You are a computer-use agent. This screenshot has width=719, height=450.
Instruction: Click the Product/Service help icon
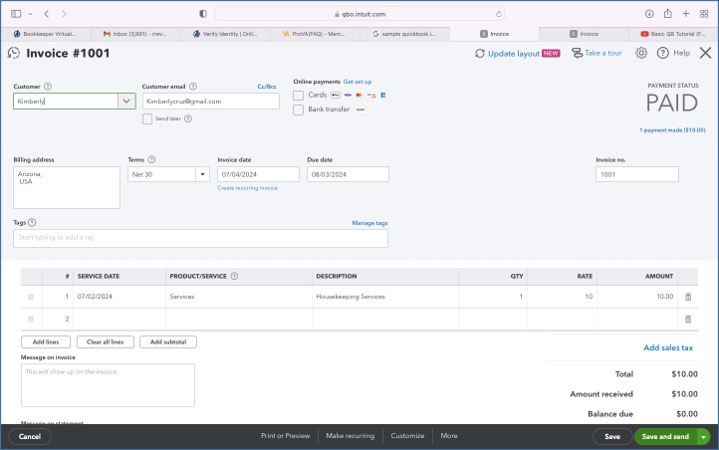pos(234,276)
